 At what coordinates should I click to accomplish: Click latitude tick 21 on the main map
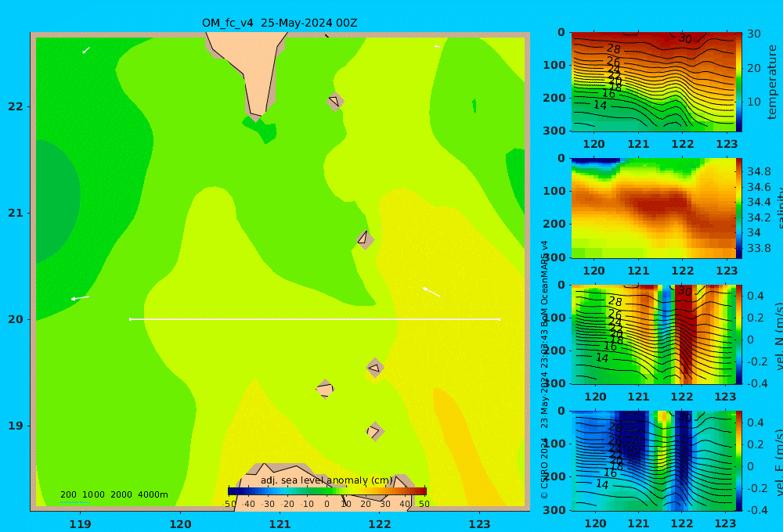(x=16, y=213)
